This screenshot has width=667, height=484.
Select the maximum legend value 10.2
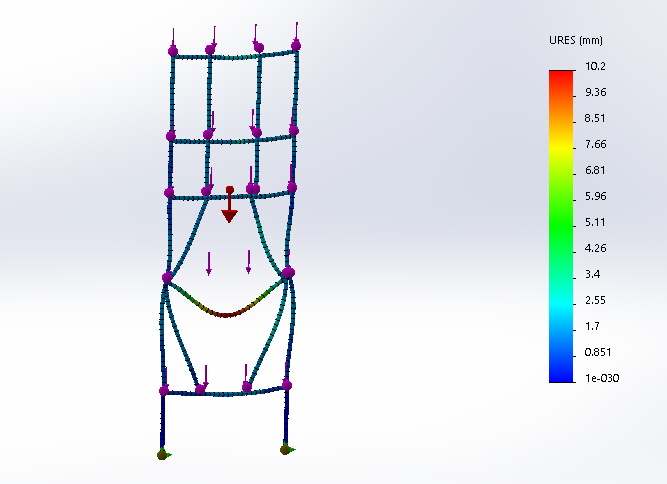[x=595, y=66]
